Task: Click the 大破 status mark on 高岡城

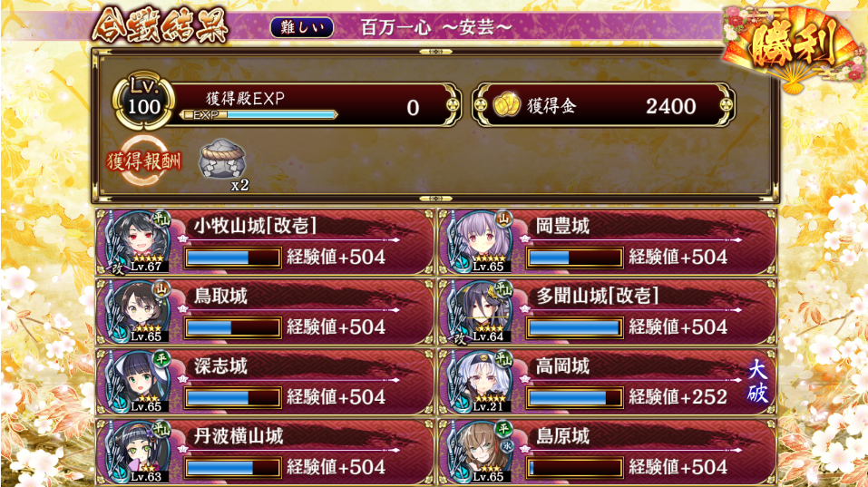Action: pyautogui.click(x=757, y=381)
